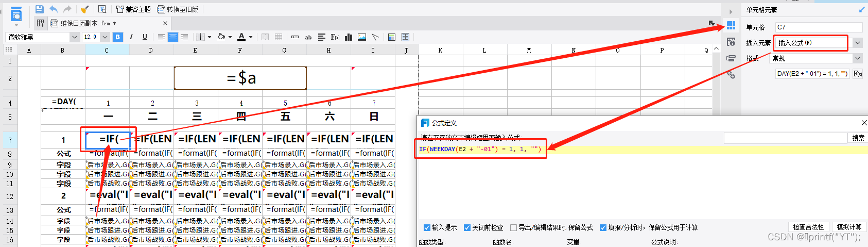The width and height of the screenshot is (868, 247).
Task: Click the formula search input field
Action: (785, 138)
